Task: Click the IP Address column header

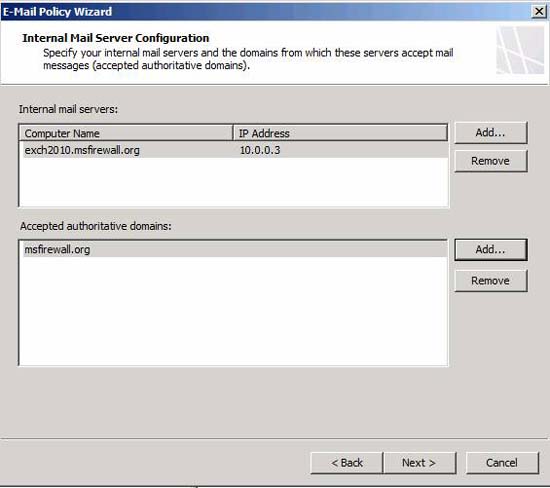Action: pyautogui.click(x=340, y=133)
